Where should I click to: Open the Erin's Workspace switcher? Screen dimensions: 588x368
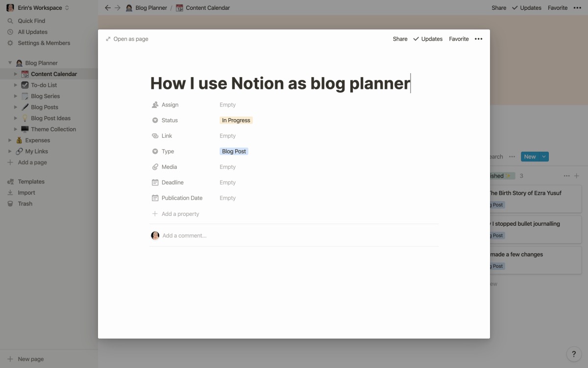[x=38, y=8]
